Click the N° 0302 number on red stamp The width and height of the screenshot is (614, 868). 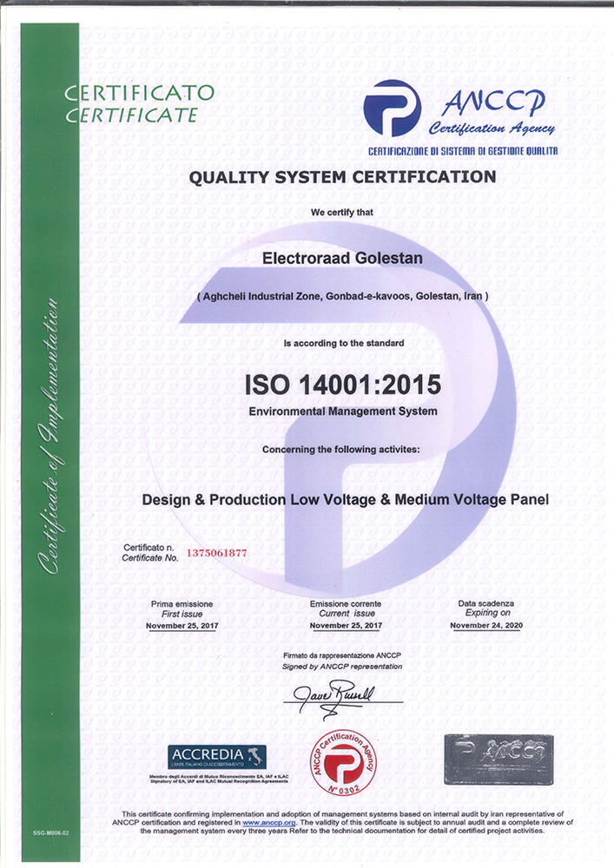tap(343, 788)
